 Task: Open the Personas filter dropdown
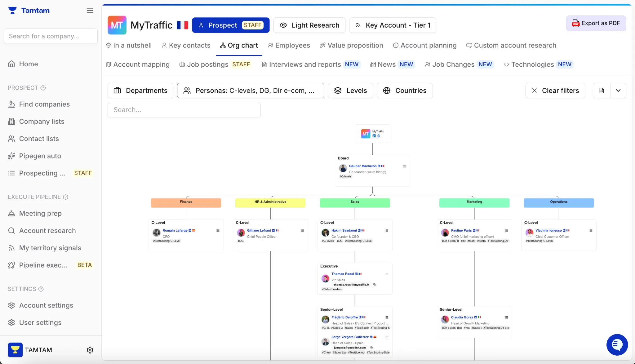pyautogui.click(x=251, y=91)
